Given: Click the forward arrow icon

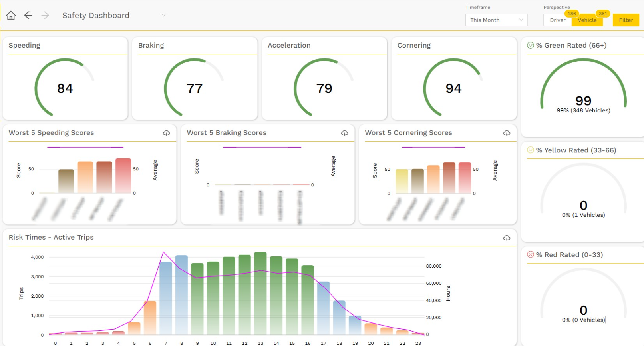Looking at the screenshot, I should pos(45,15).
